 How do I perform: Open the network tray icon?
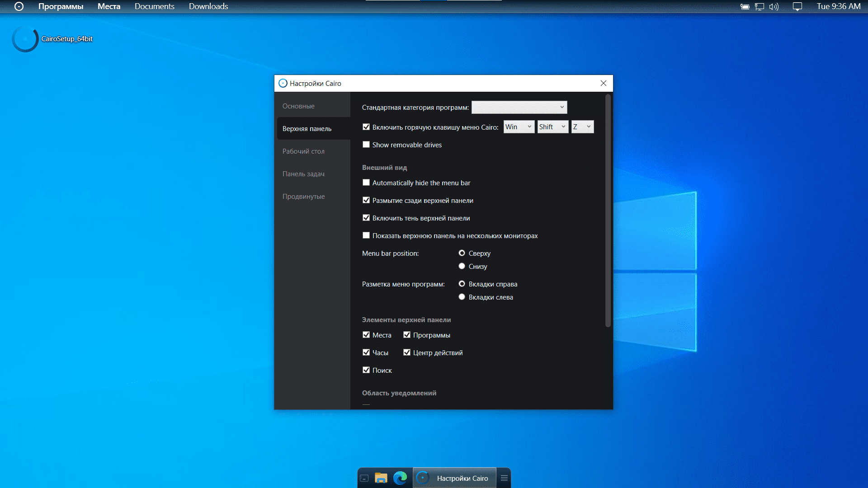[759, 7]
